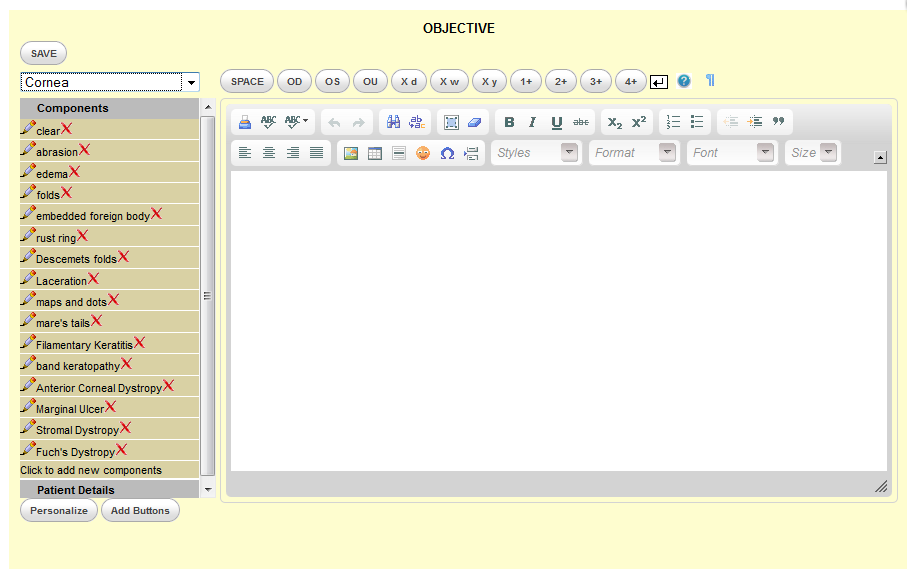Click 'Click to add new components' link
Viewport: 907px width, 569px height.
pos(91,470)
